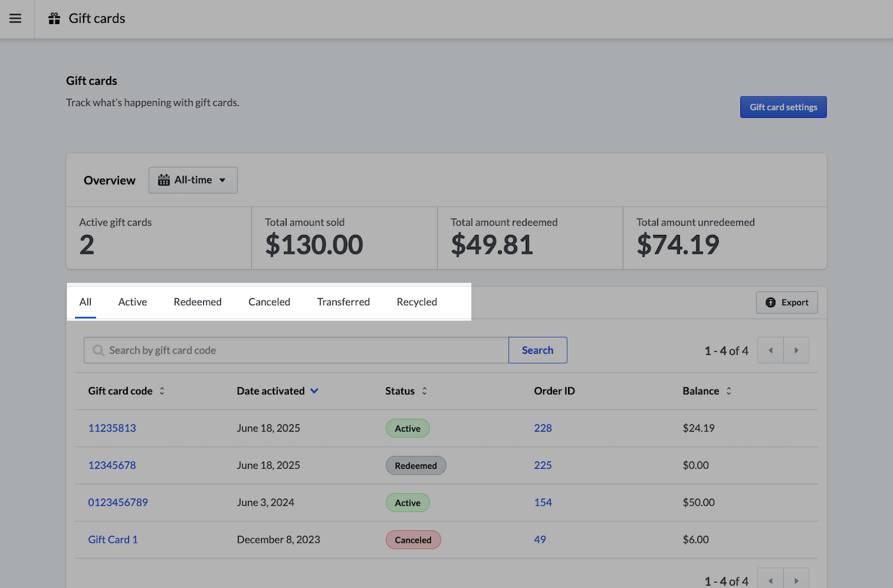Go to previous page using top arrow
Screen dimensions: 893x588
[770, 350]
